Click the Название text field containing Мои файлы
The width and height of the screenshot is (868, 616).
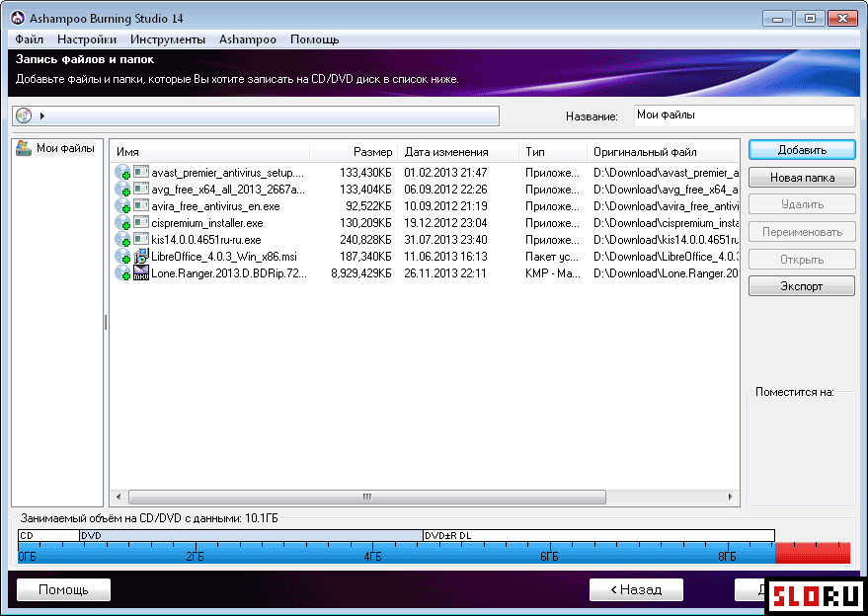point(744,115)
